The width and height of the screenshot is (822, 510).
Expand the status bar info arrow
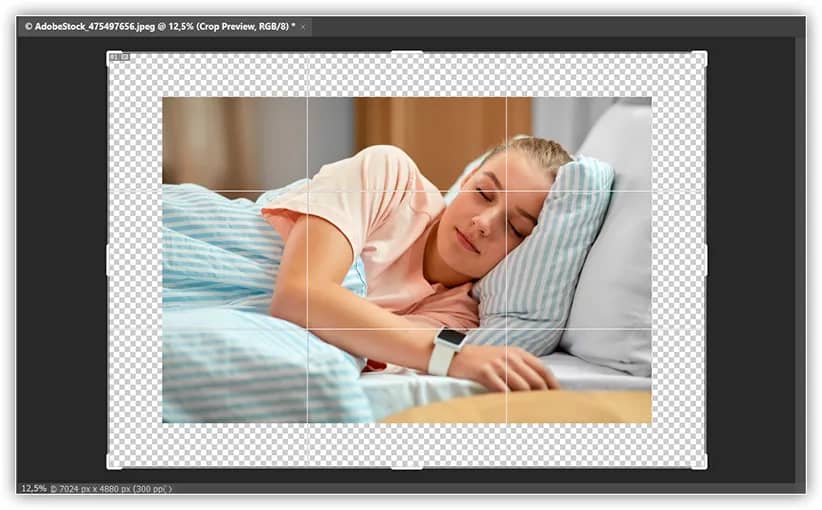point(169,489)
